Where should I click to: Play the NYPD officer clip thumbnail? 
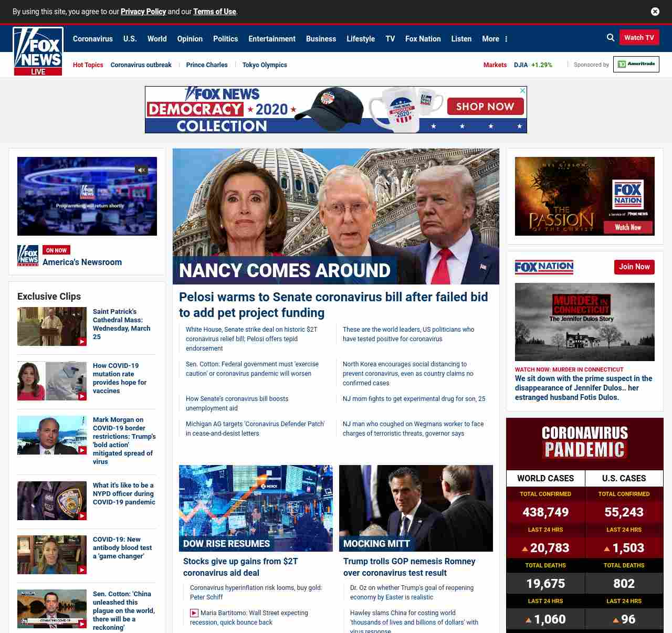pos(52,501)
